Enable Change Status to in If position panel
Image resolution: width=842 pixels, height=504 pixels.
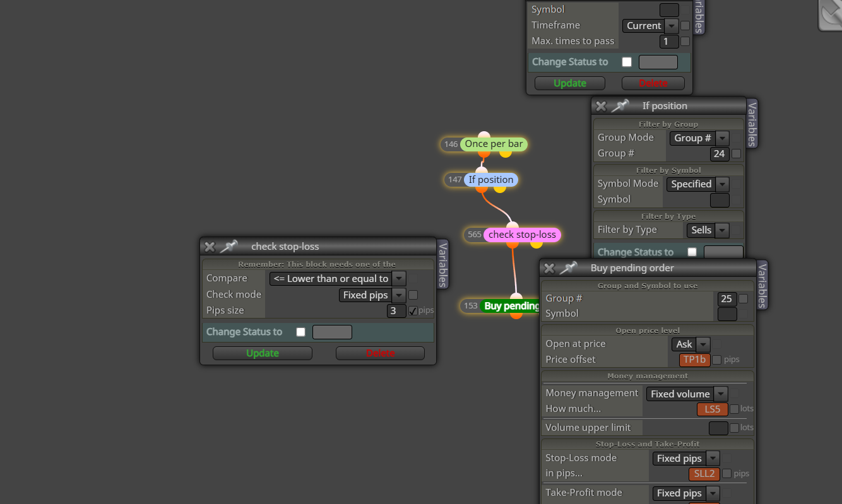coord(692,252)
